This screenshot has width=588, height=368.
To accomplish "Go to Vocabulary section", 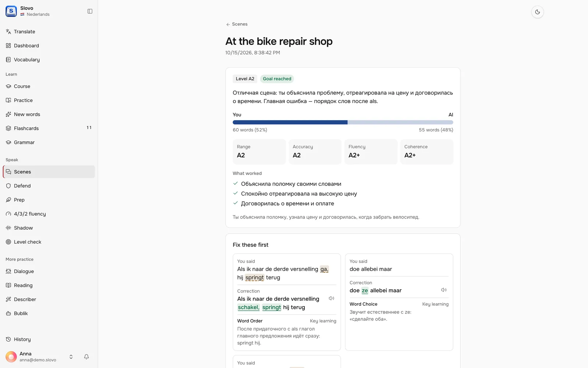I will point(49,60).
